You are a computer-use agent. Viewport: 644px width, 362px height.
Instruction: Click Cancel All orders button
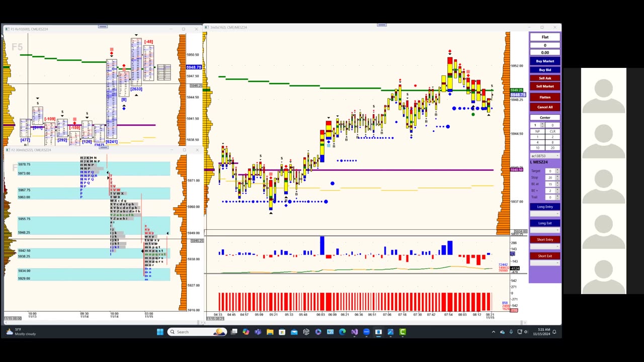tap(545, 107)
